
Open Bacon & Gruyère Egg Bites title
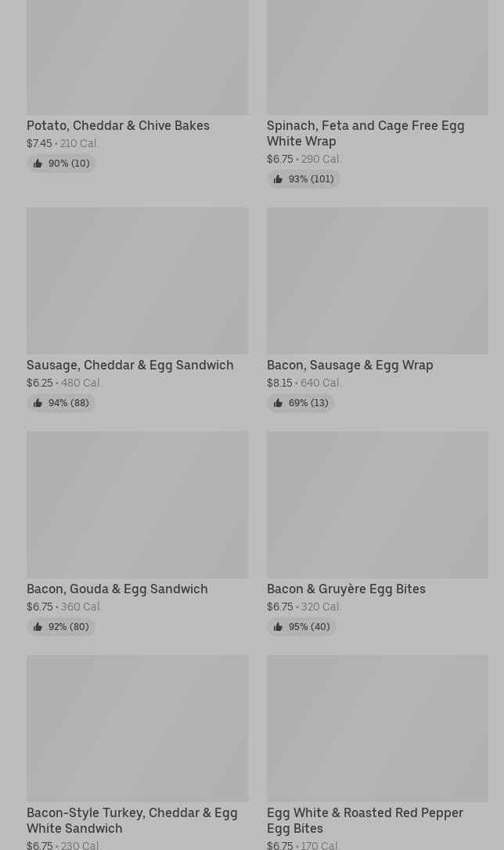346,589
